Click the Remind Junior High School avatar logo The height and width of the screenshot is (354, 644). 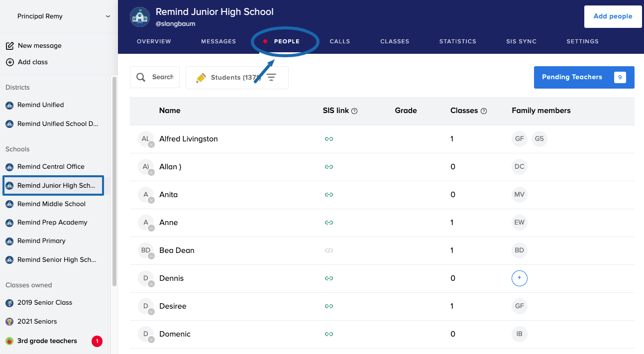(x=140, y=17)
